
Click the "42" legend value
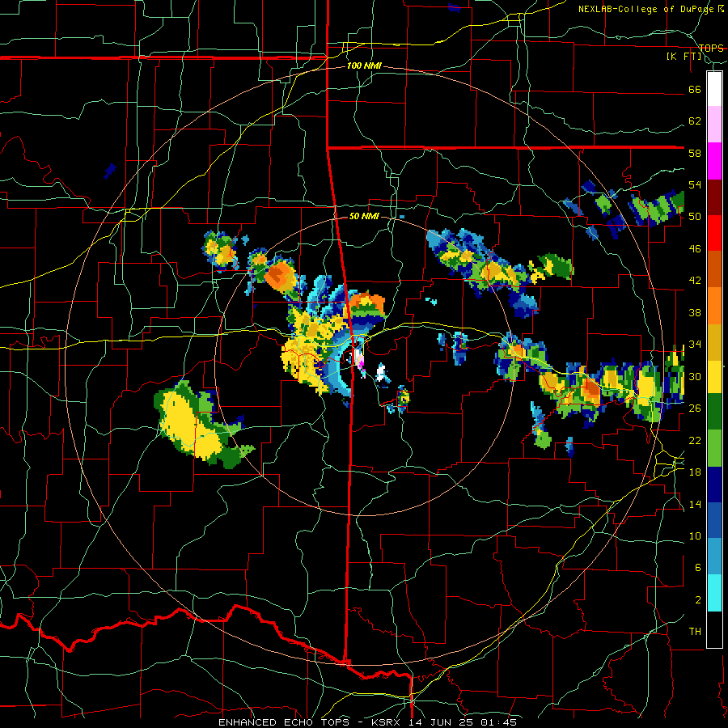tap(695, 281)
